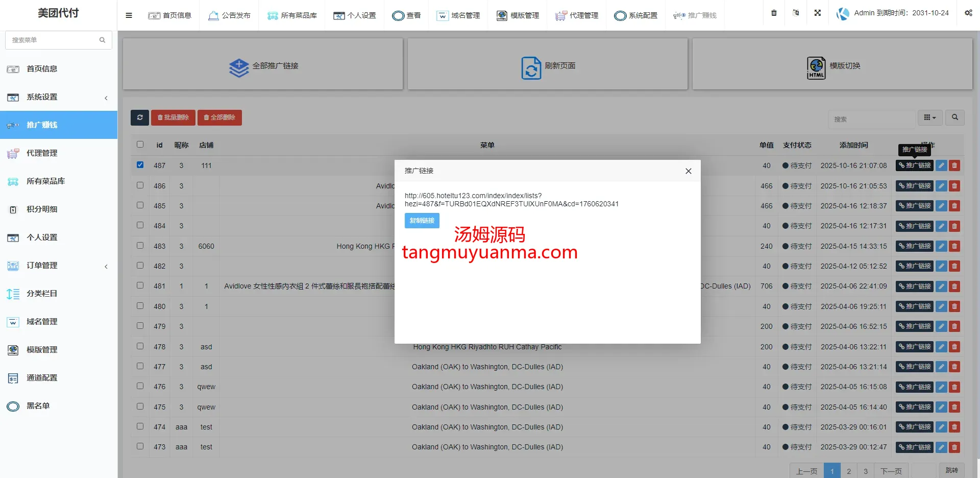Image resolution: width=980 pixels, height=478 pixels.
Task: Click the search magnifier button beside table search
Action: pos(954,117)
